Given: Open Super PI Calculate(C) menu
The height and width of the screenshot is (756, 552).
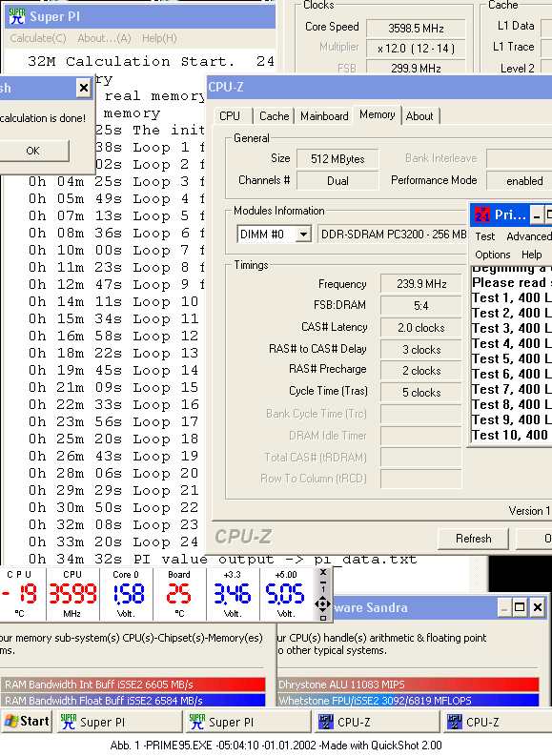Looking at the screenshot, I should pyautogui.click(x=38, y=38).
